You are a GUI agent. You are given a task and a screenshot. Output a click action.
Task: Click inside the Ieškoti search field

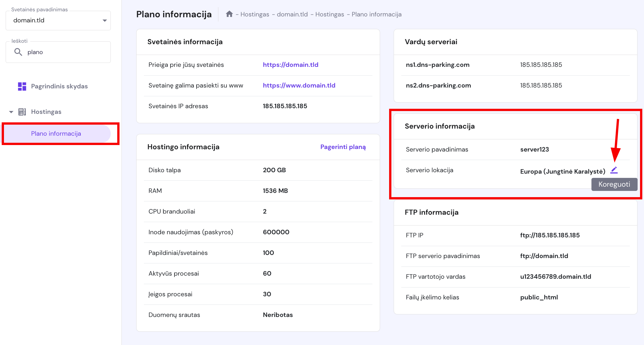point(57,52)
